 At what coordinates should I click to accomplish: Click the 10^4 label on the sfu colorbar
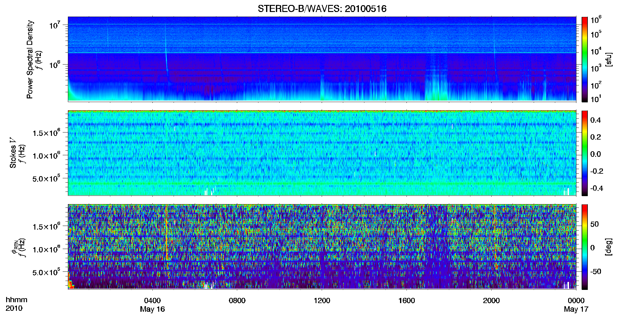pos(596,51)
